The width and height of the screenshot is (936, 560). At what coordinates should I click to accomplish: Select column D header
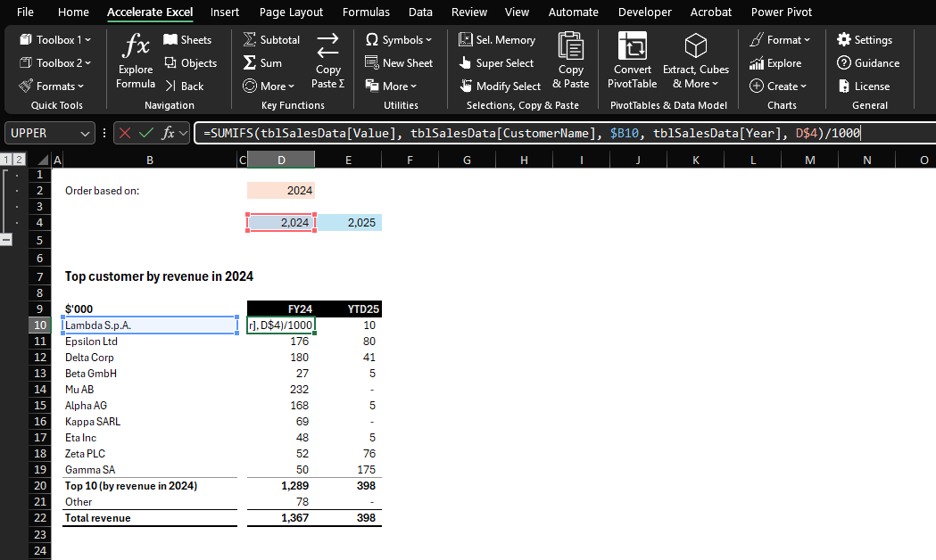tap(281, 160)
